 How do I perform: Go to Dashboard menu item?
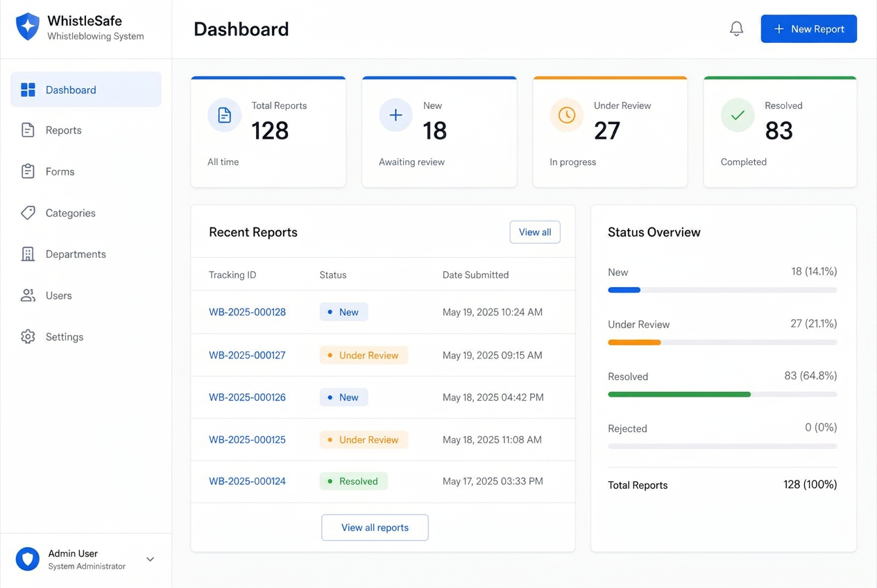(x=86, y=89)
